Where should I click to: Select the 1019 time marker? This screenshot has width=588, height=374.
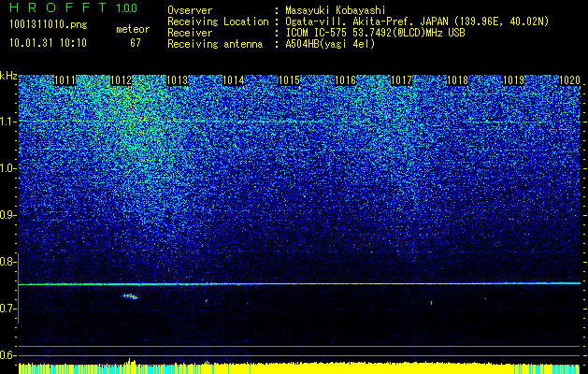513,80
